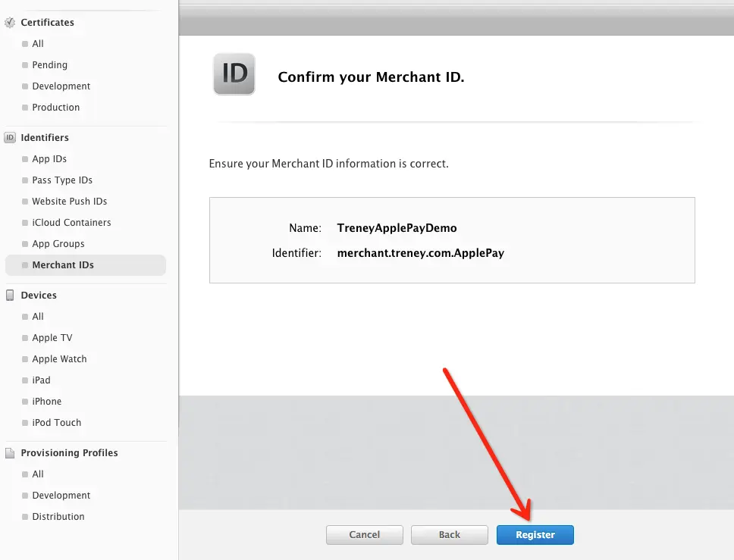Open App IDs
Screen dimensions: 734x560
pos(49,159)
